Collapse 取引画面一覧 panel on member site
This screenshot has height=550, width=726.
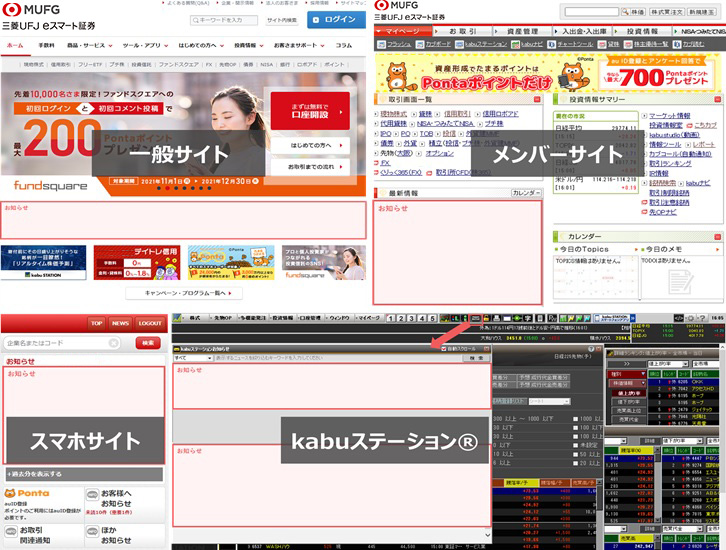(537, 99)
